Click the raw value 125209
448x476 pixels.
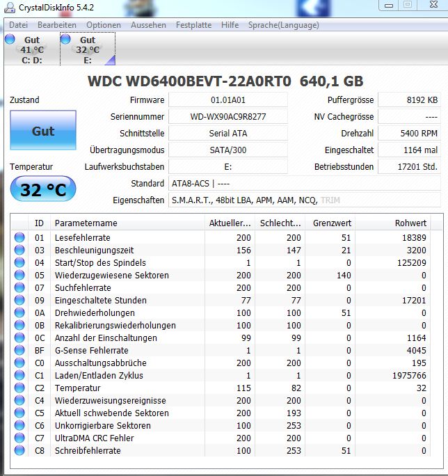pos(412,262)
